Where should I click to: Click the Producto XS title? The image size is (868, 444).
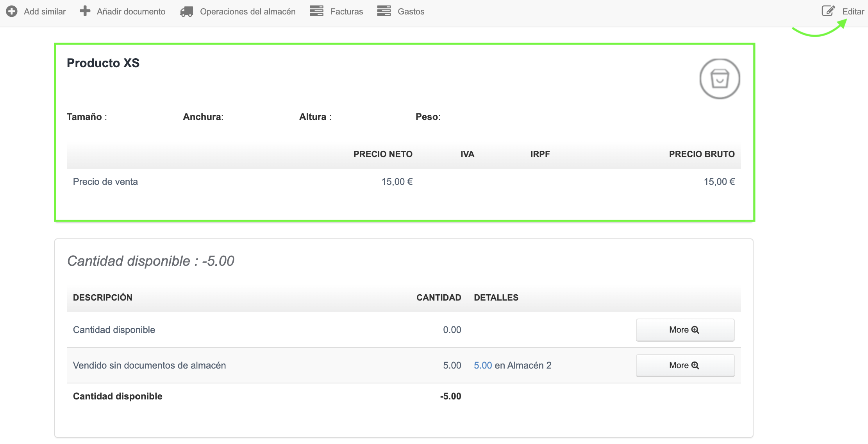pyautogui.click(x=103, y=63)
